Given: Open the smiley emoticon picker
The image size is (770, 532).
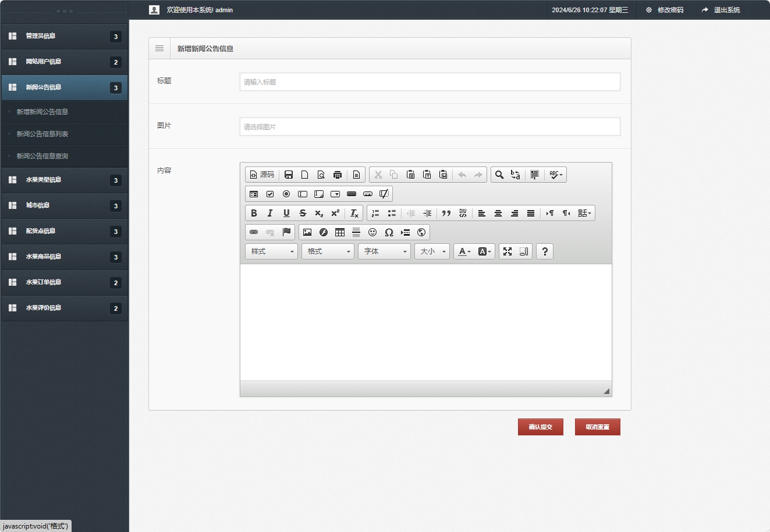Looking at the screenshot, I should pyautogui.click(x=372, y=232).
